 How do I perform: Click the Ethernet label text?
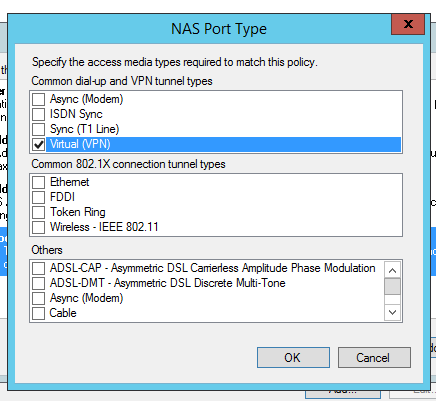70,182
